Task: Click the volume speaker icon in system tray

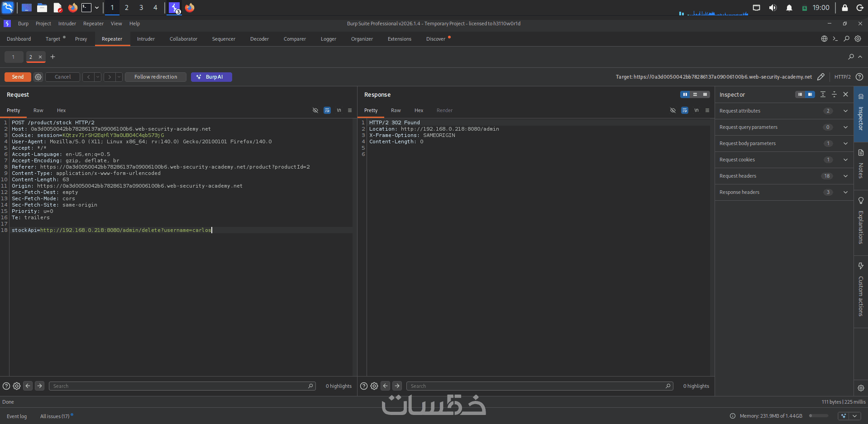Action: point(773,8)
